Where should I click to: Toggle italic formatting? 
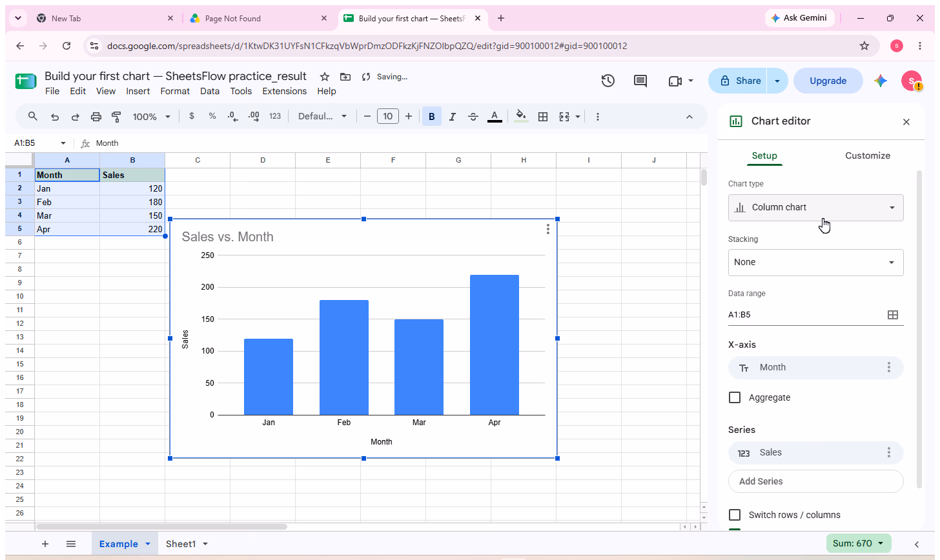point(453,117)
